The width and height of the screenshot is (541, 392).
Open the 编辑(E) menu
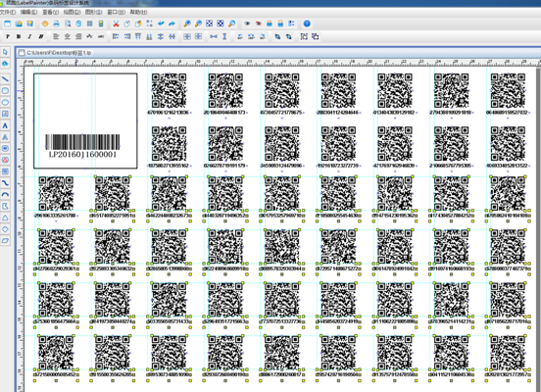[28, 12]
